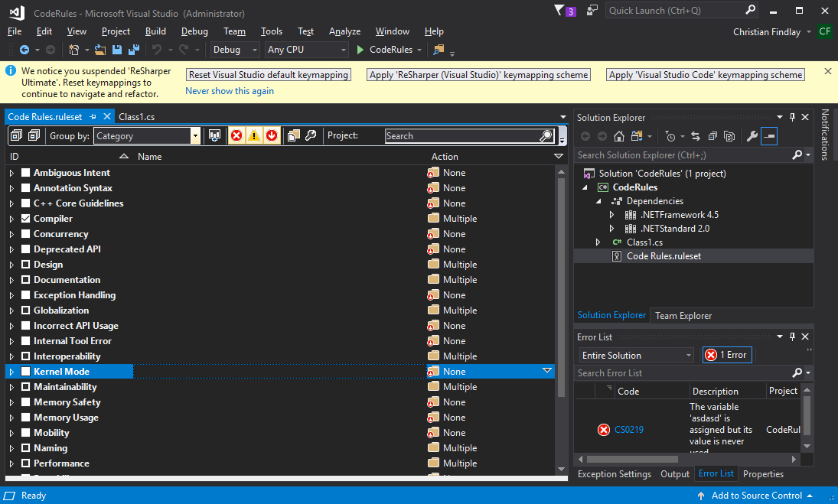Toggle the Kernel Mode checkbox
Screen dimensions: 838x504
pyautogui.click(x=26, y=372)
